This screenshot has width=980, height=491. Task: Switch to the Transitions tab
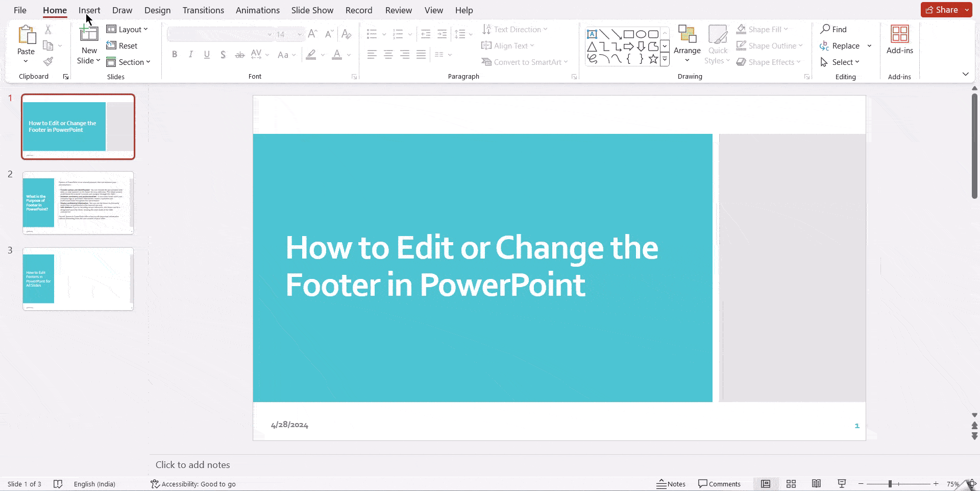click(203, 10)
